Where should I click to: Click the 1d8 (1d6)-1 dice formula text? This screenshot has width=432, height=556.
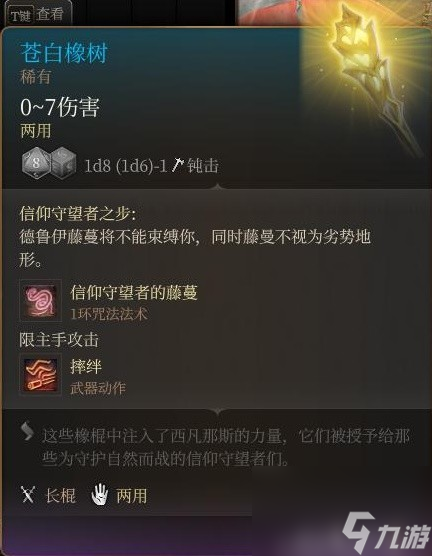point(125,166)
